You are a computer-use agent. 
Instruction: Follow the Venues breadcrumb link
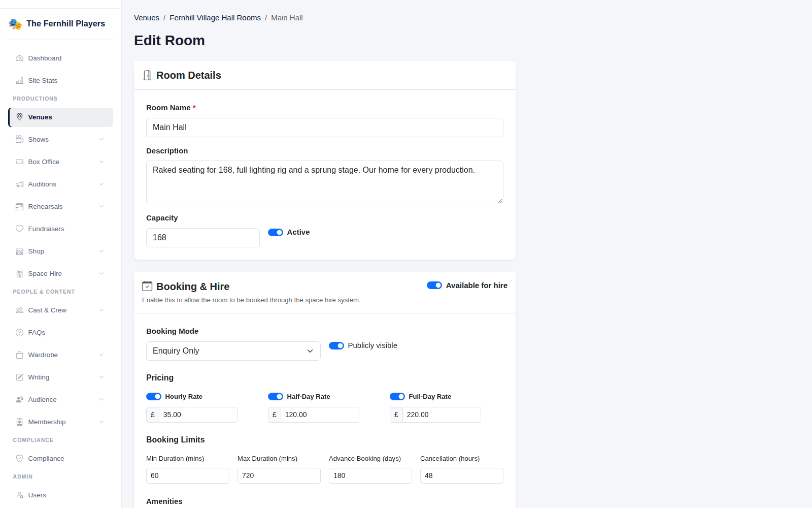pos(147,18)
